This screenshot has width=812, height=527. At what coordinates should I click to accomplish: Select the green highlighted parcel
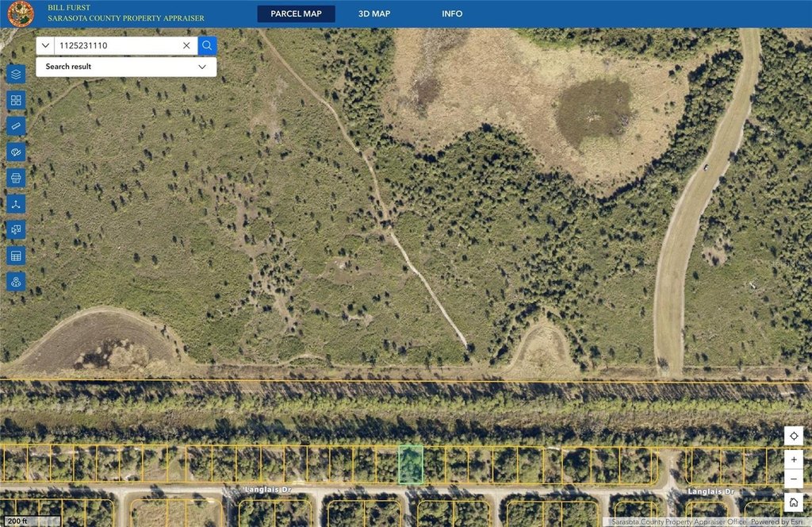411,465
